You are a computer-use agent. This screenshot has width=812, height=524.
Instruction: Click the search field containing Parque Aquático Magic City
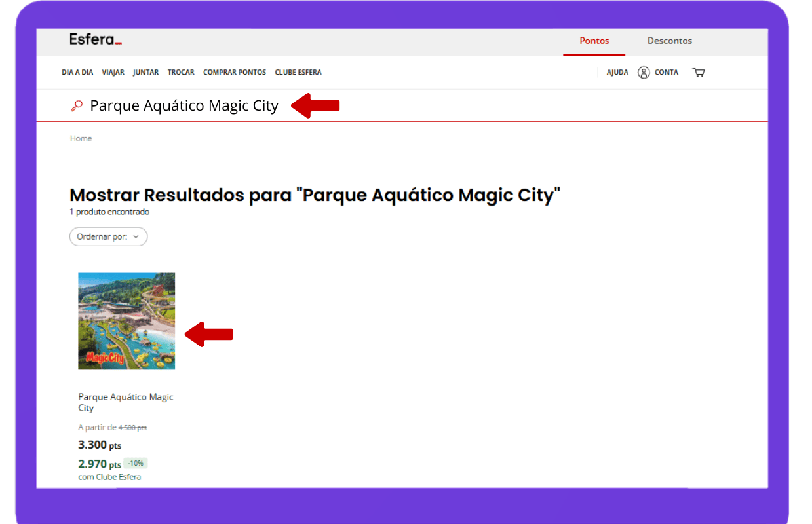[x=184, y=105]
